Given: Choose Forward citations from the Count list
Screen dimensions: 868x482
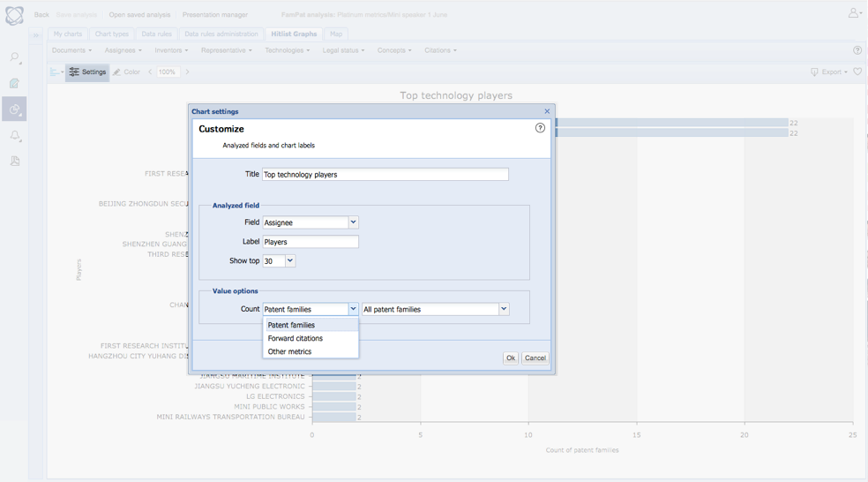Looking at the screenshot, I should [296, 338].
